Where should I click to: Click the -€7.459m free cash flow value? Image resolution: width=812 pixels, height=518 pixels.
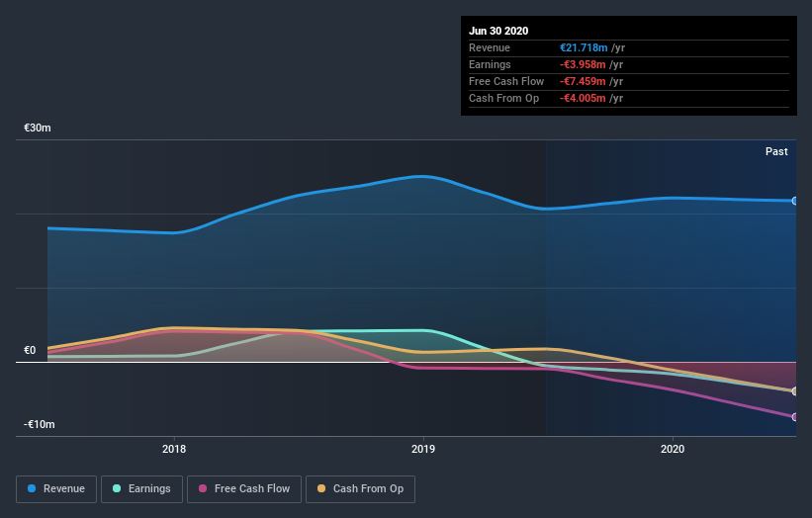583,81
